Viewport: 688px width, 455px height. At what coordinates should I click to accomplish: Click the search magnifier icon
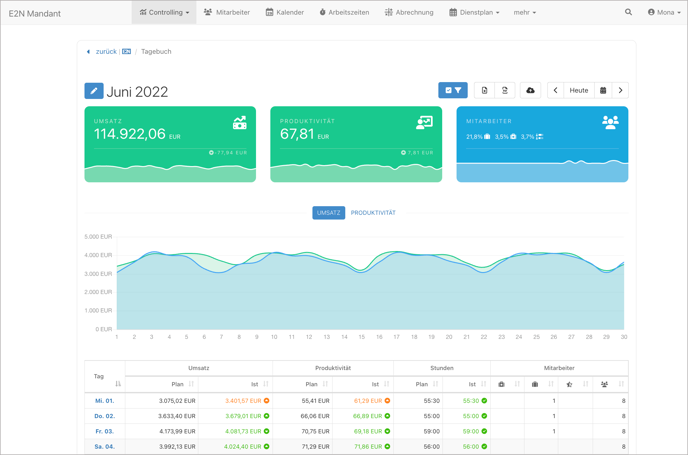click(628, 12)
